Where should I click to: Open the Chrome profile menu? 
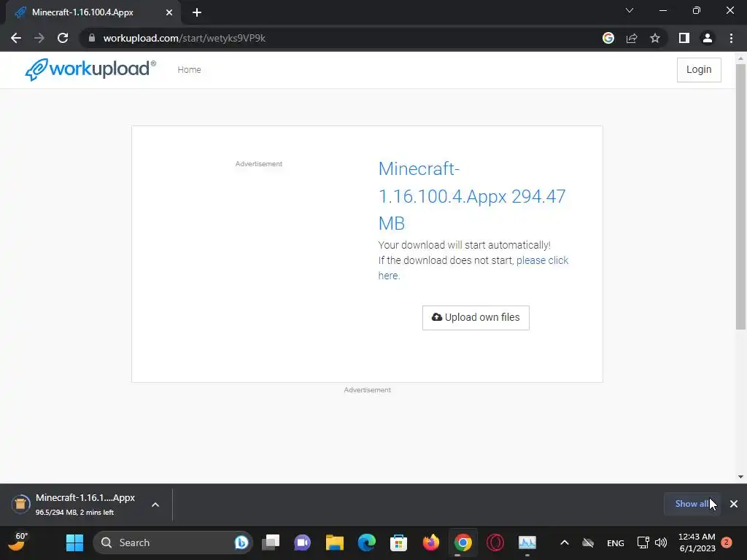pos(708,38)
